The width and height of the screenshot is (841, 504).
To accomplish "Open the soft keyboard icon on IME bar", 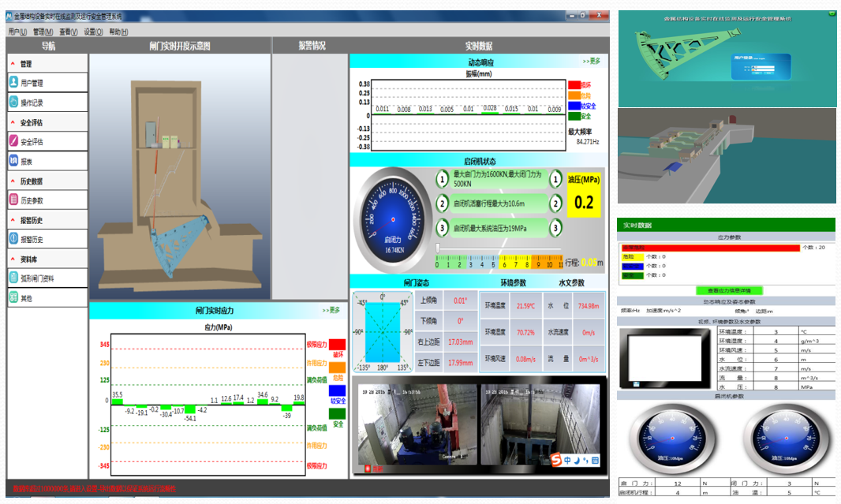I will point(595,460).
